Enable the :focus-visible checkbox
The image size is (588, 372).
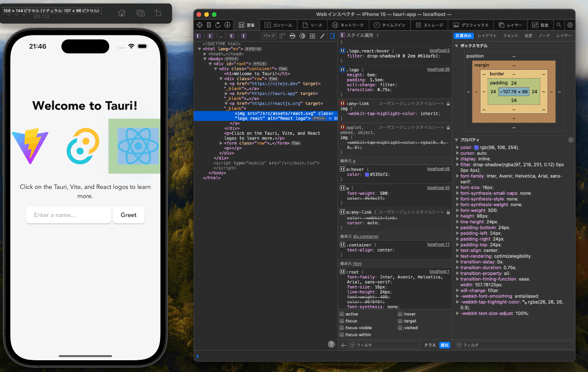pos(341,328)
